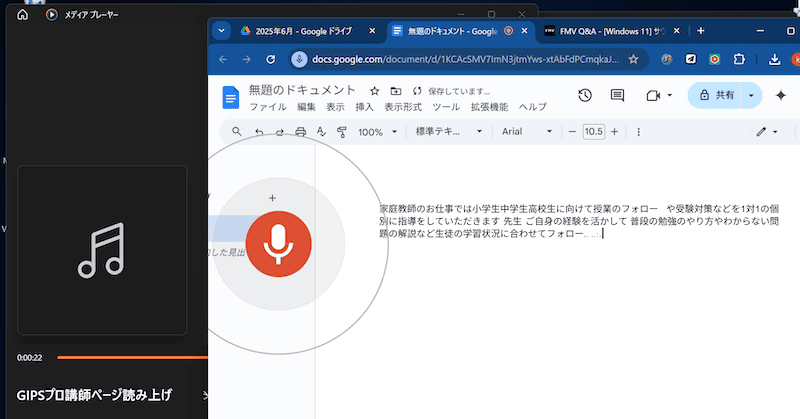Open the Gemini sparkle icon
Viewport: 800px width, 419px height.
click(x=780, y=95)
